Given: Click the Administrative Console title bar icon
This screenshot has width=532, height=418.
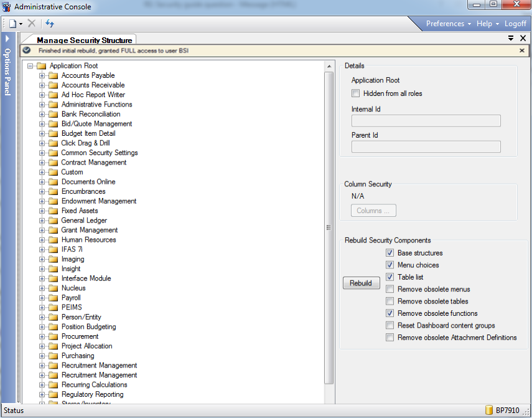Looking at the screenshot, I should pos(7,7).
